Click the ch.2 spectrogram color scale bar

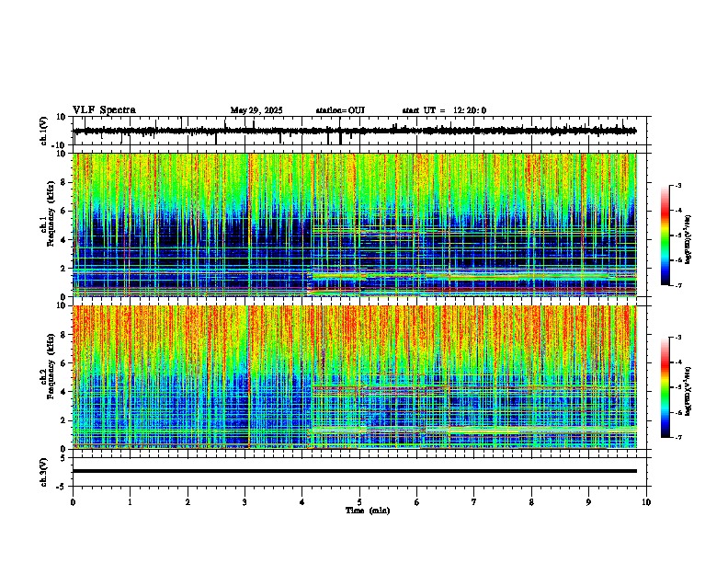tap(665, 387)
